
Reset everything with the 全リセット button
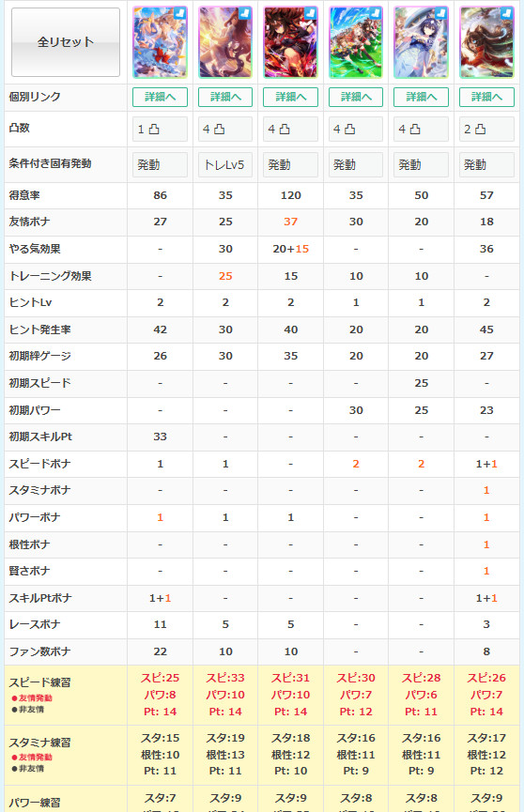coord(66,42)
